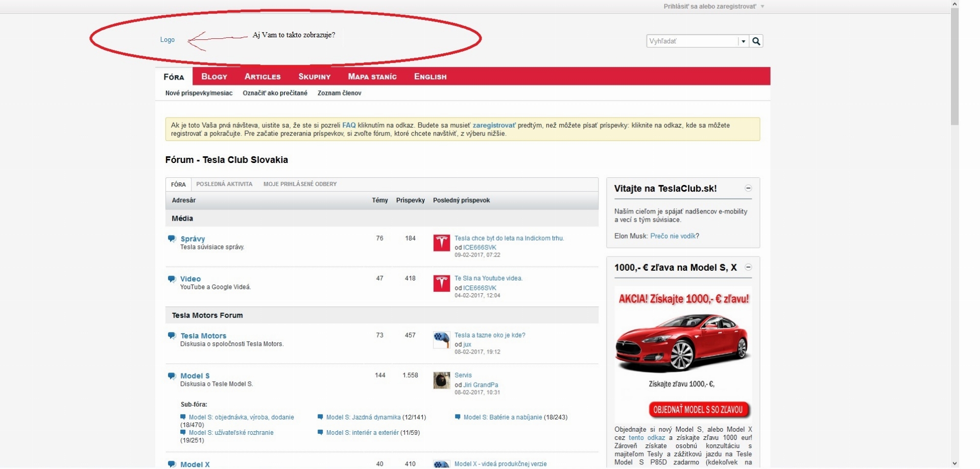Open the Správy forum

click(193, 239)
